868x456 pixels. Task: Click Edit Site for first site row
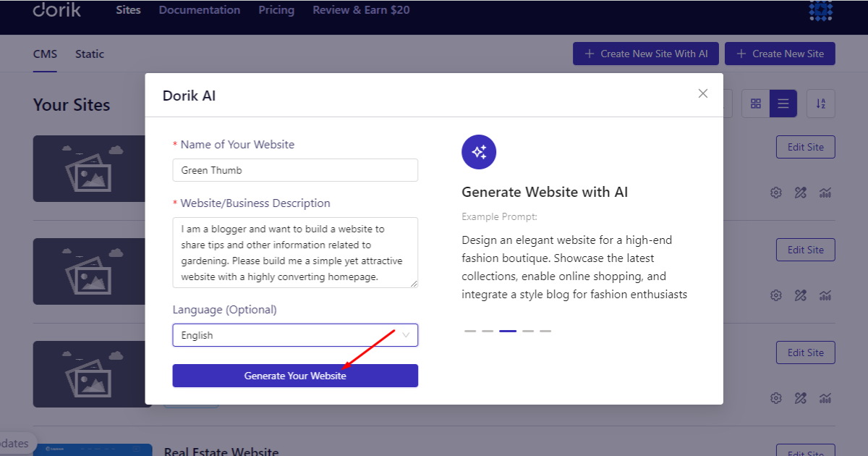point(806,147)
